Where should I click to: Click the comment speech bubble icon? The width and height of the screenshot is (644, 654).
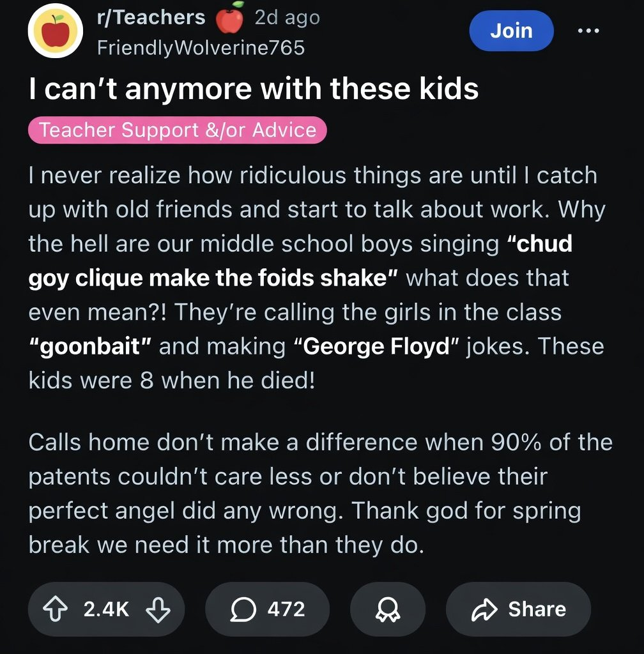(243, 609)
